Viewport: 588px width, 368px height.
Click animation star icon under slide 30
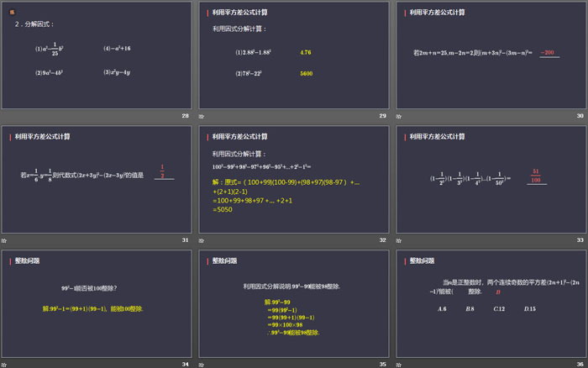[x=399, y=116]
